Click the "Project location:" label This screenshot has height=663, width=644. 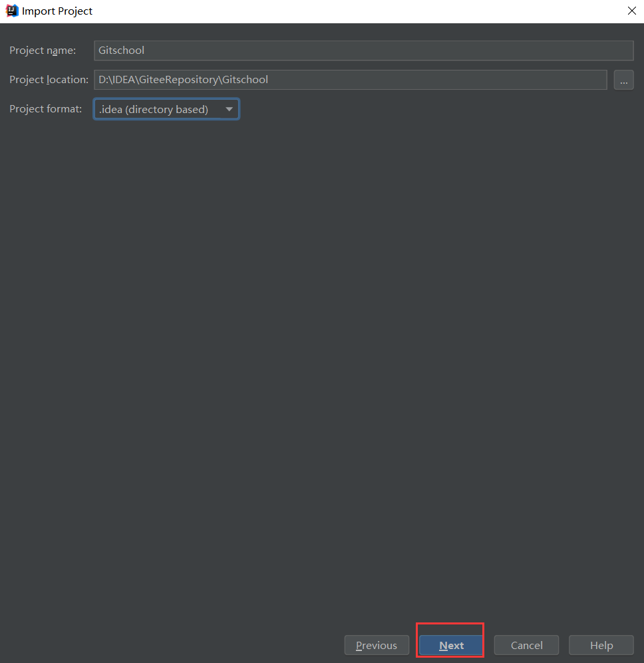click(49, 80)
